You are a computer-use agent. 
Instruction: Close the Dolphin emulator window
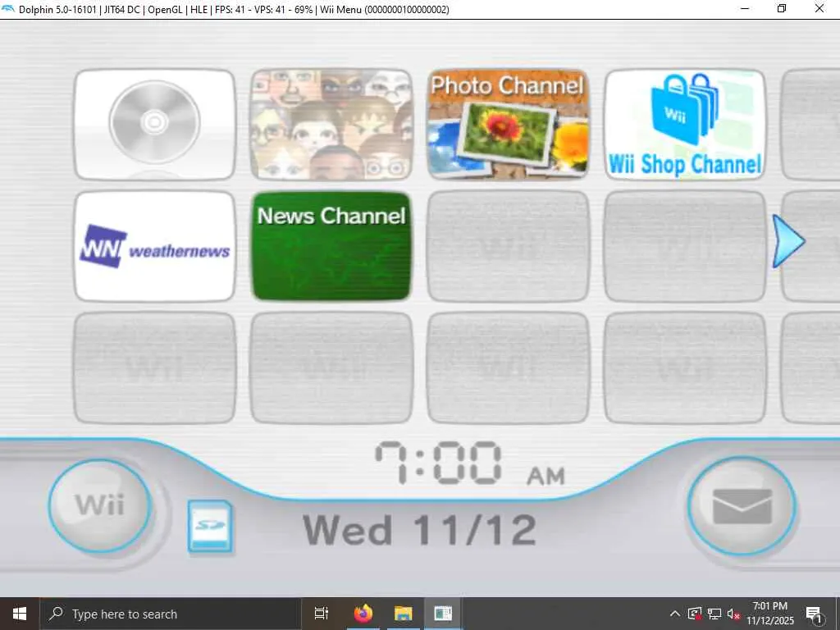(819, 9)
